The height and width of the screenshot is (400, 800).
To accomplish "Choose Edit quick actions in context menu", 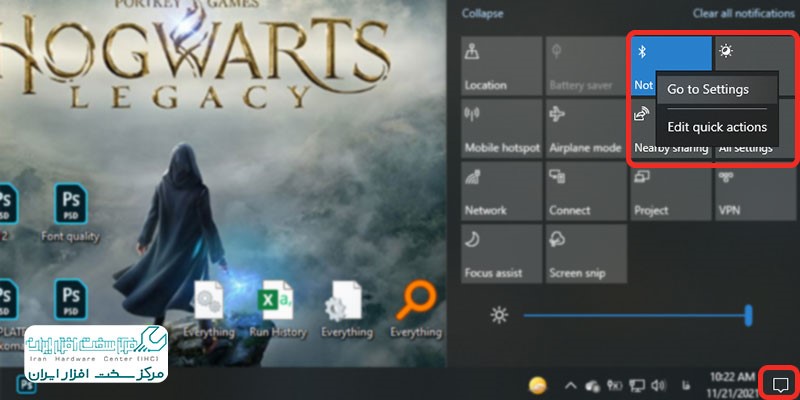I will (x=717, y=127).
